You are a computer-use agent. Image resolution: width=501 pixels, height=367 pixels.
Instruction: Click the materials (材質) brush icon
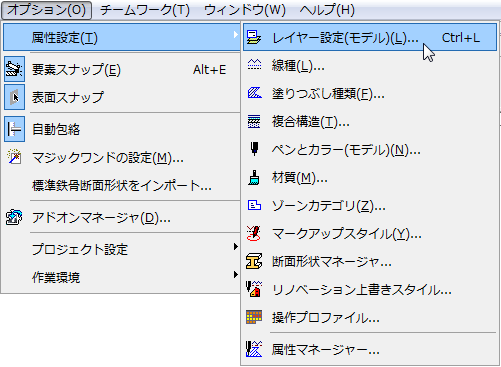coord(254,177)
